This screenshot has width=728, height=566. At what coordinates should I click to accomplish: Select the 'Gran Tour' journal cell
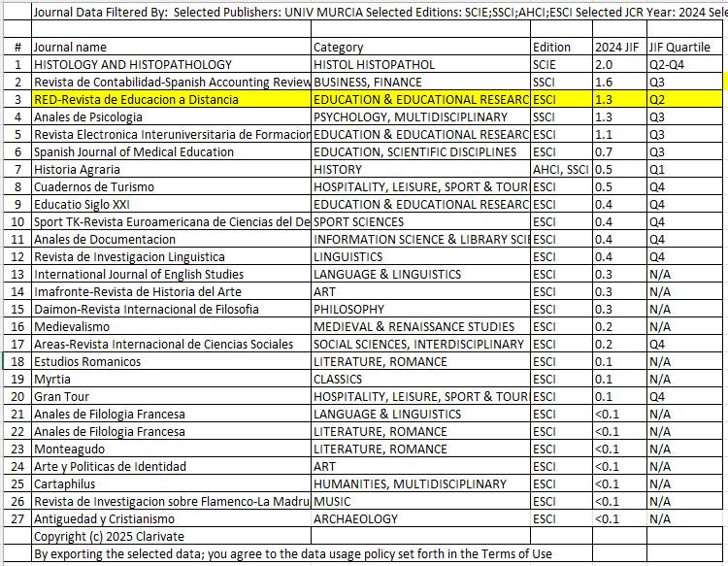(x=171, y=396)
